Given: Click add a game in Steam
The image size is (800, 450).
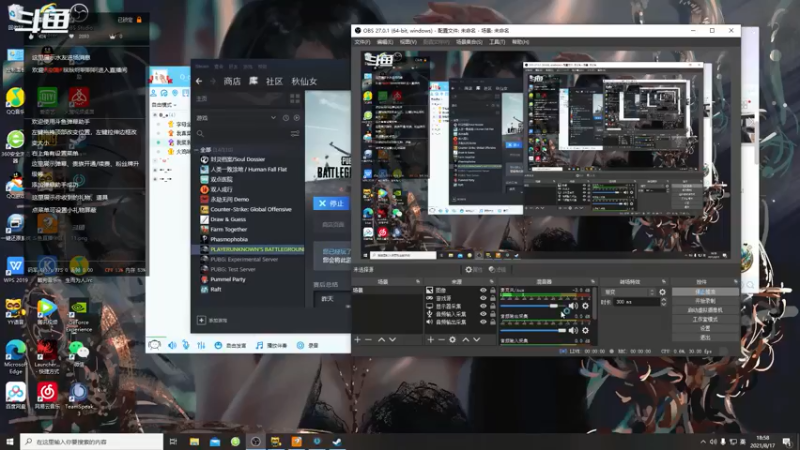Looking at the screenshot, I should tap(212, 320).
